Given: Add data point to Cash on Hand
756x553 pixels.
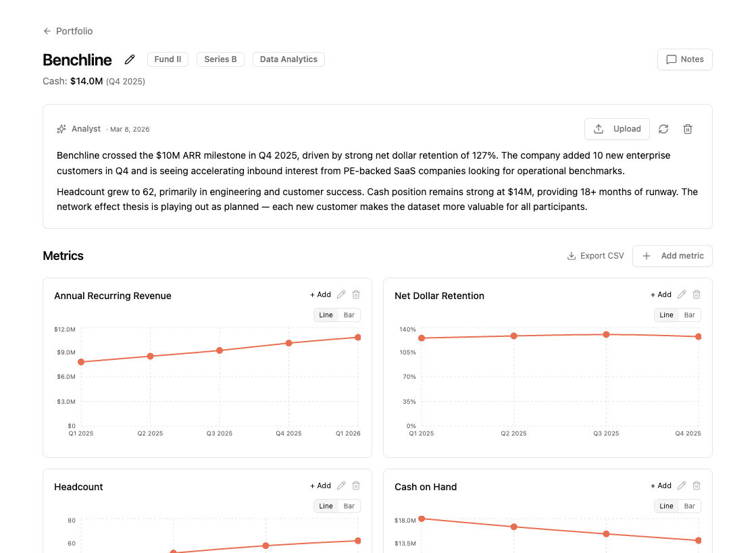Looking at the screenshot, I should pos(661,485).
